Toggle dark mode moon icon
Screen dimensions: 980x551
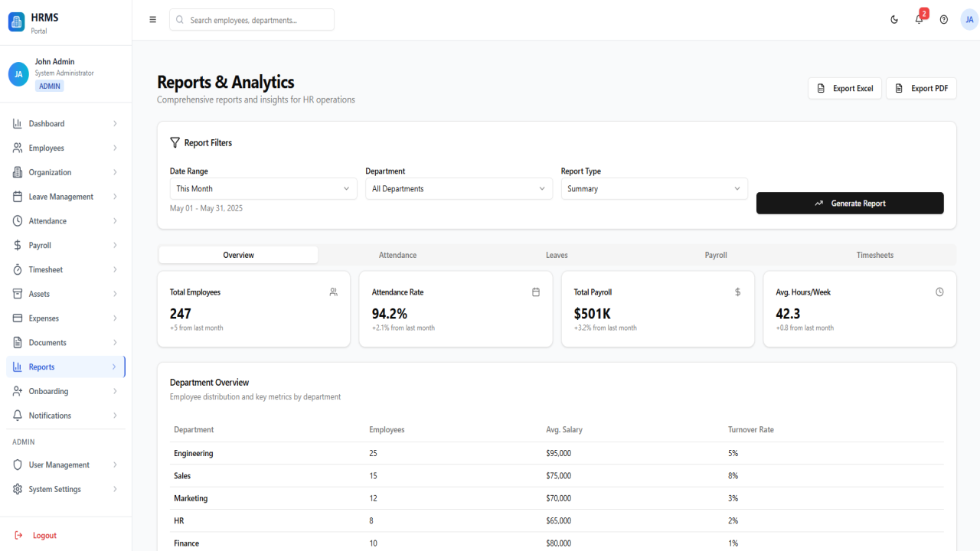coord(894,20)
